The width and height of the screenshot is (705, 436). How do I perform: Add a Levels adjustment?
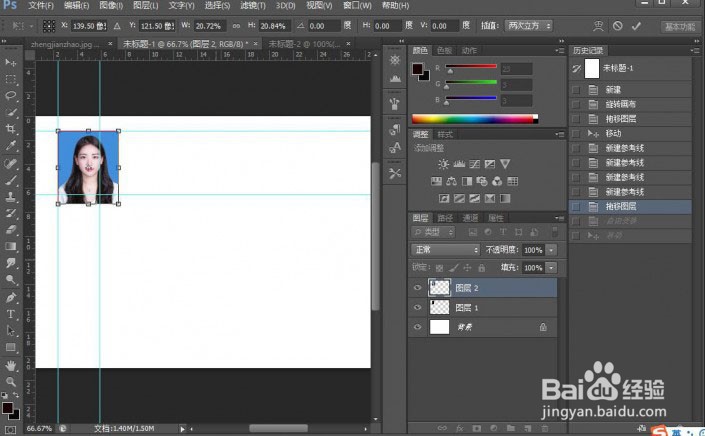click(459, 164)
